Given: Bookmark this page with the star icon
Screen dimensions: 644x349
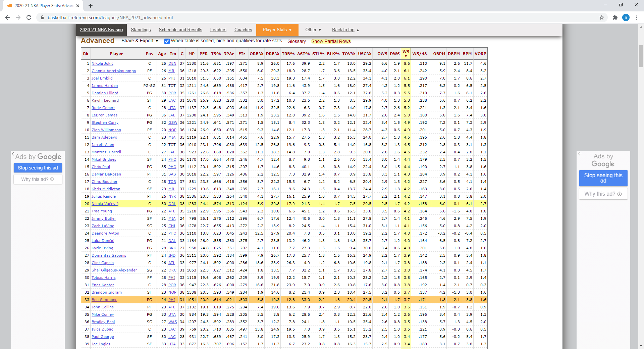Looking at the screenshot, I should point(602,17).
